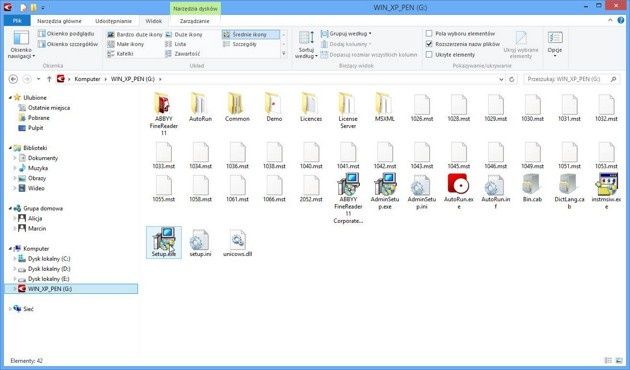Select the instmsiw.exe file

click(606, 191)
